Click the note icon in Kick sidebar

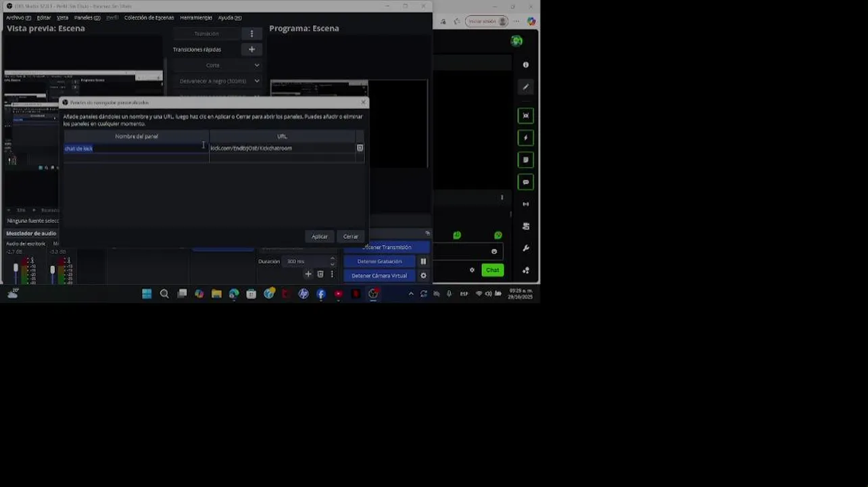[x=526, y=160]
